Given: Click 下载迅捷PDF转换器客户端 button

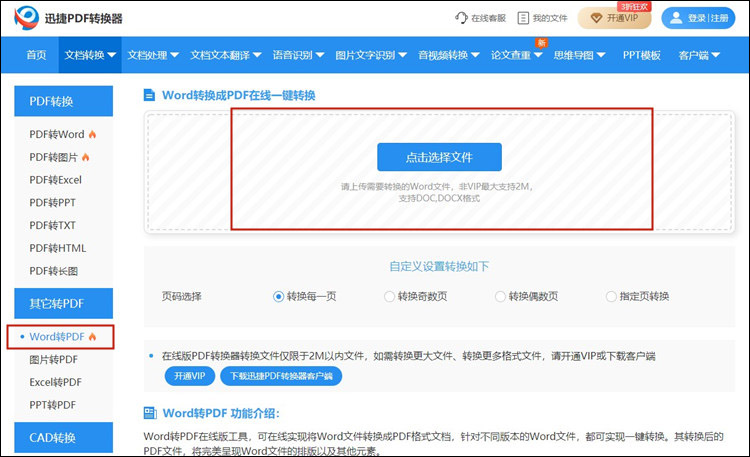Looking at the screenshot, I should click(281, 376).
